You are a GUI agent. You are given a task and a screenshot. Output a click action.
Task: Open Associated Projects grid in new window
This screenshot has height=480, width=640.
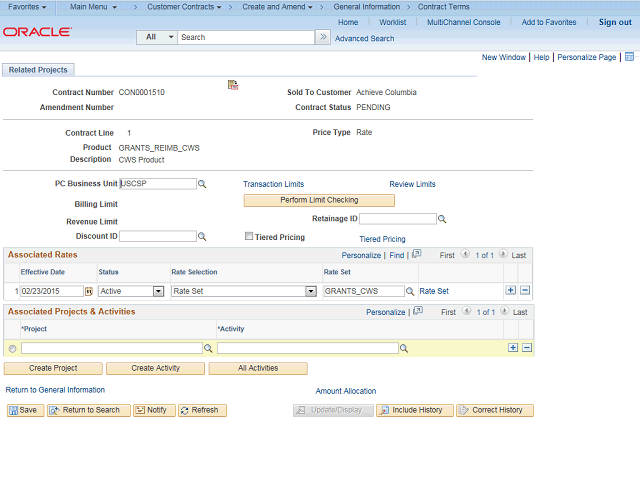(x=418, y=311)
